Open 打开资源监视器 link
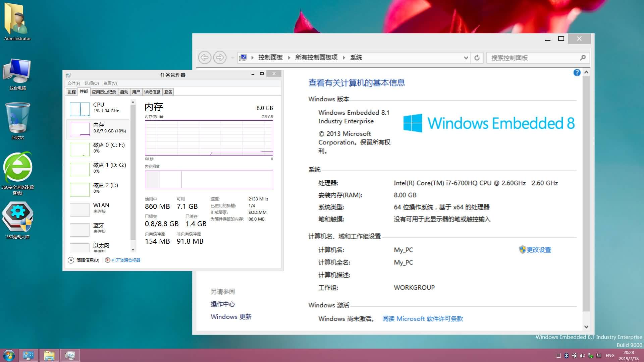 tap(123, 260)
